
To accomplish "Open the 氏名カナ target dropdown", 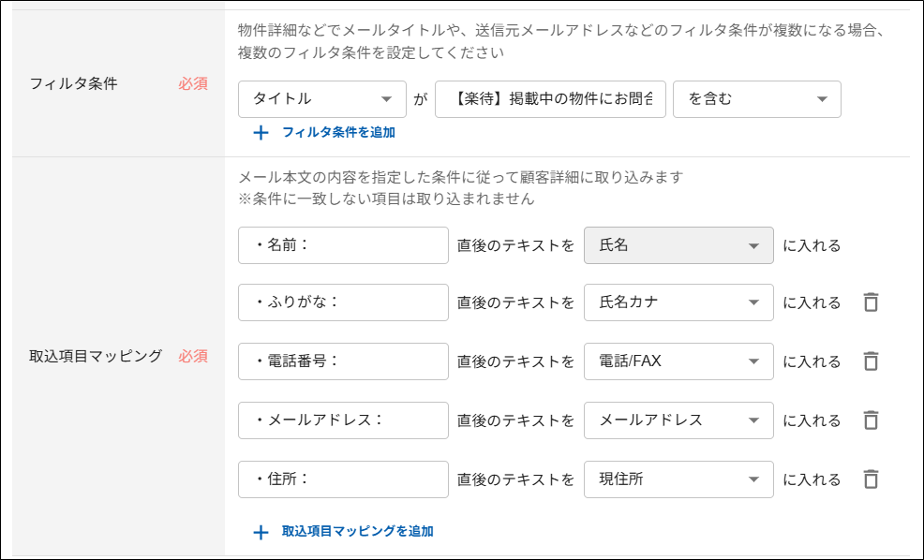I will 678,302.
